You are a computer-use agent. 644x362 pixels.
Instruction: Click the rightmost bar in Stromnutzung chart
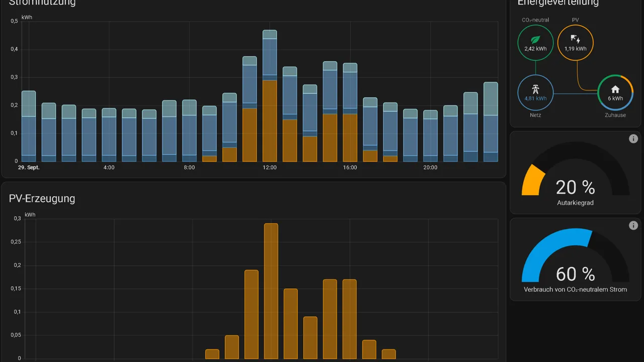[x=491, y=122]
